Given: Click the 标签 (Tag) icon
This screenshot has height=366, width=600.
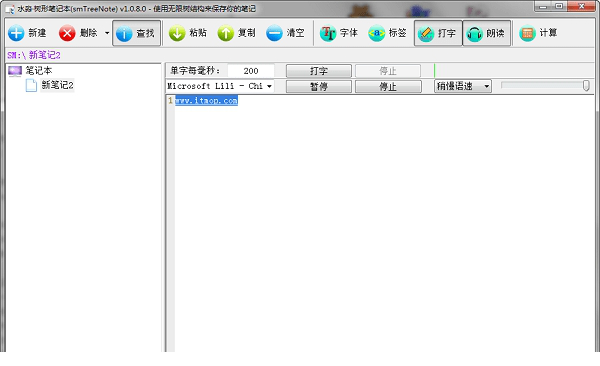Looking at the screenshot, I should pyautogui.click(x=377, y=33).
